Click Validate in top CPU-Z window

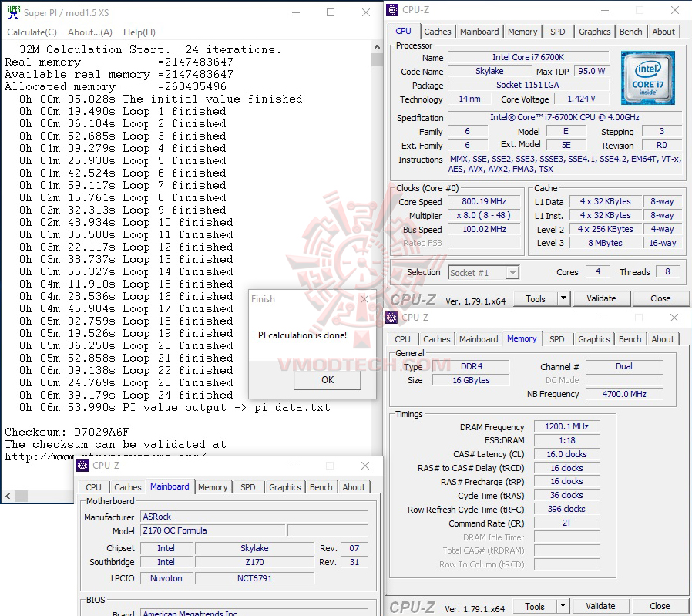(601, 298)
